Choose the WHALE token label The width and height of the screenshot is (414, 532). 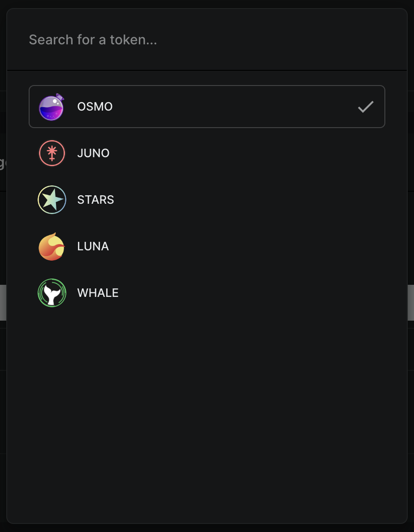point(98,293)
